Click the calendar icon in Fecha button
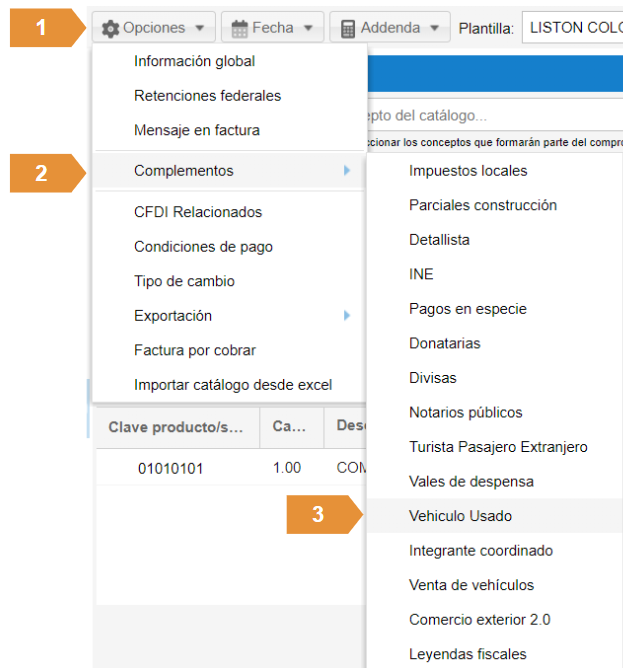Screen dimensions: 623x668 pyautogui.click(x=240, y=28)
